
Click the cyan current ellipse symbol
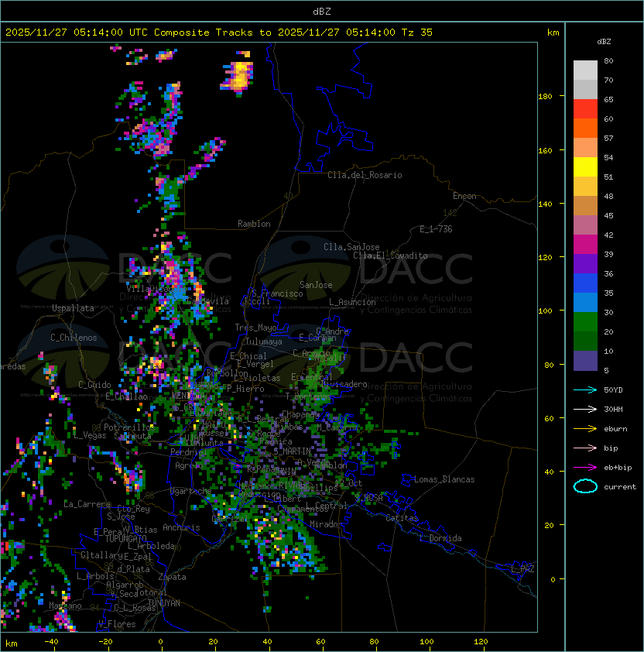point(585,486)
